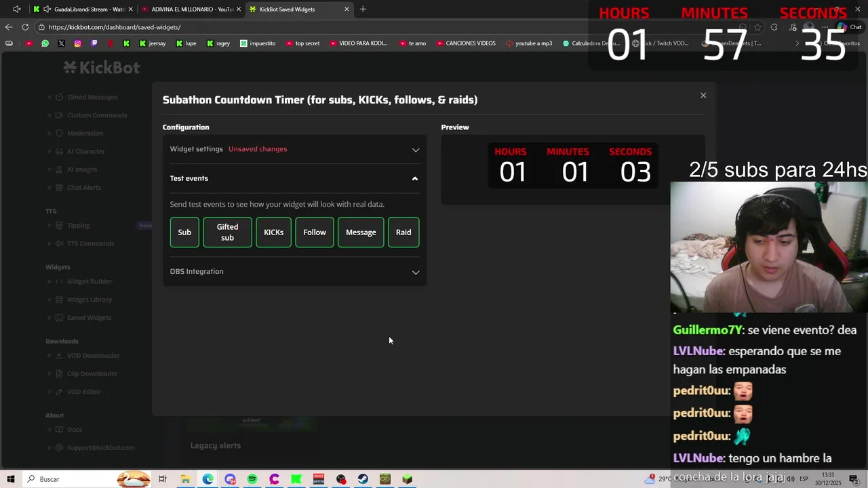Open Widget Library in the sidebar
Screen dimensions: 868x488
(90, 300)
